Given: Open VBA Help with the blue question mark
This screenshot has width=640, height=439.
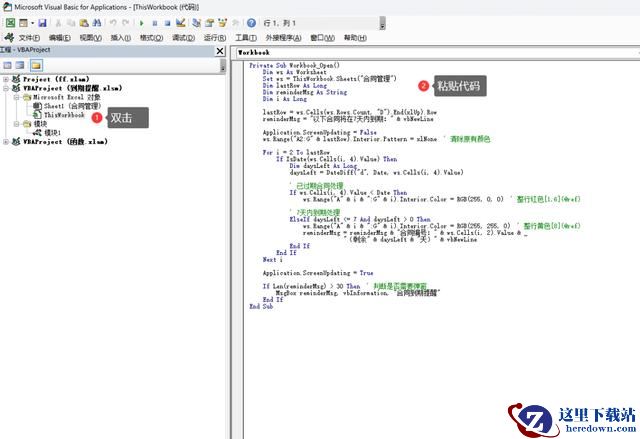Looking at the screenshot, I should tap(251, 23).
